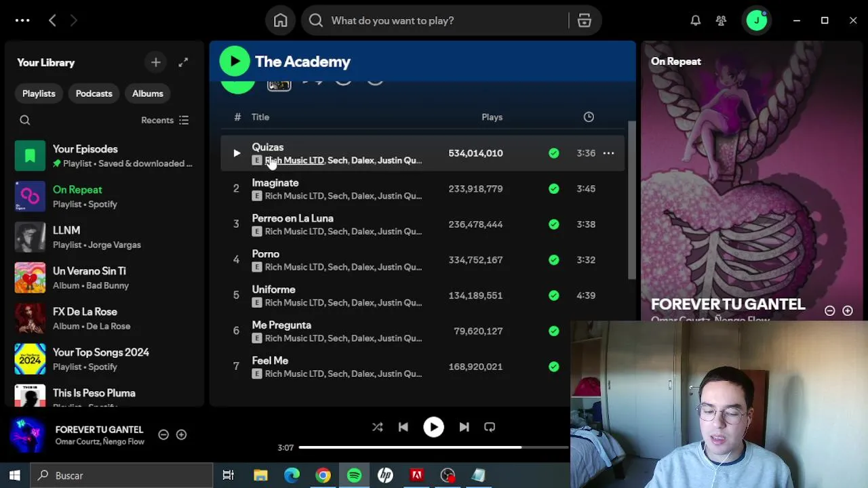Open the Windows Start menu

(x=15, y=476)
